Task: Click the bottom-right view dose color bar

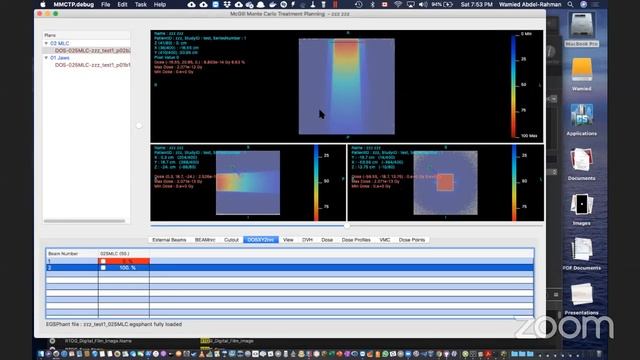Action: click(514, 183)
